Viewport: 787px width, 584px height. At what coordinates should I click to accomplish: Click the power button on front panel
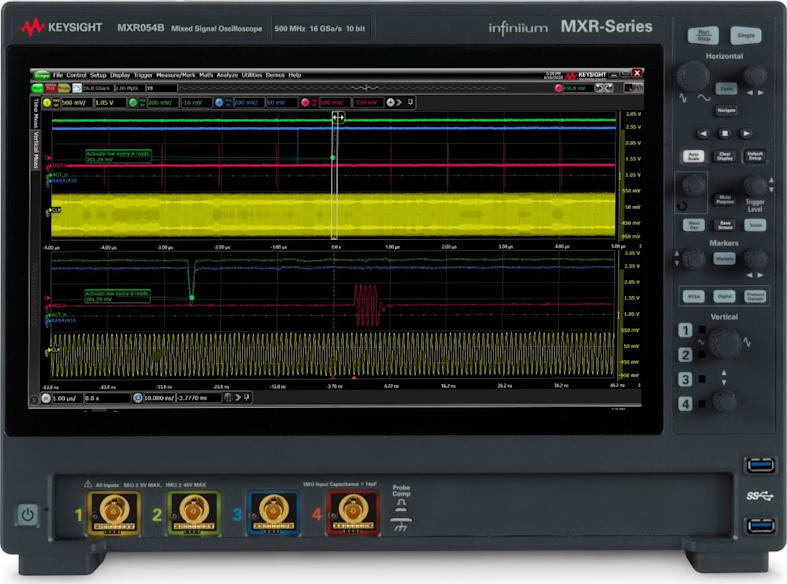pos(28,515)
